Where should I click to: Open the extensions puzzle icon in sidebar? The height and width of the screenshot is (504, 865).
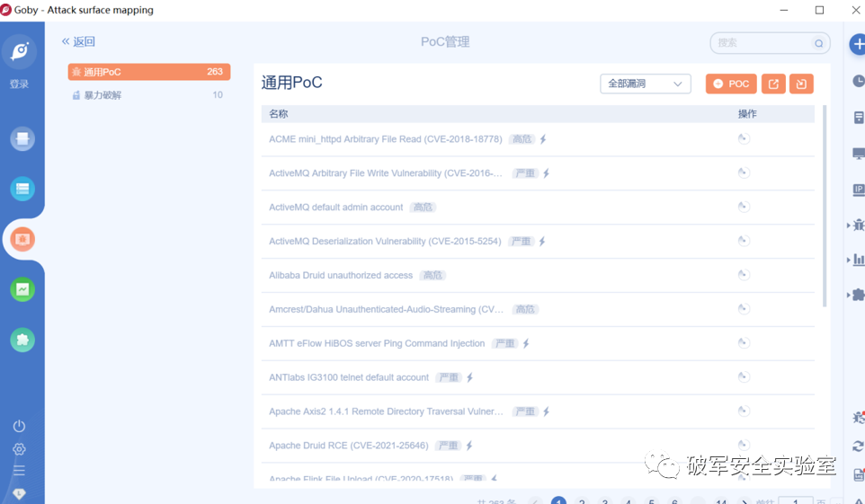click(22, 340)
